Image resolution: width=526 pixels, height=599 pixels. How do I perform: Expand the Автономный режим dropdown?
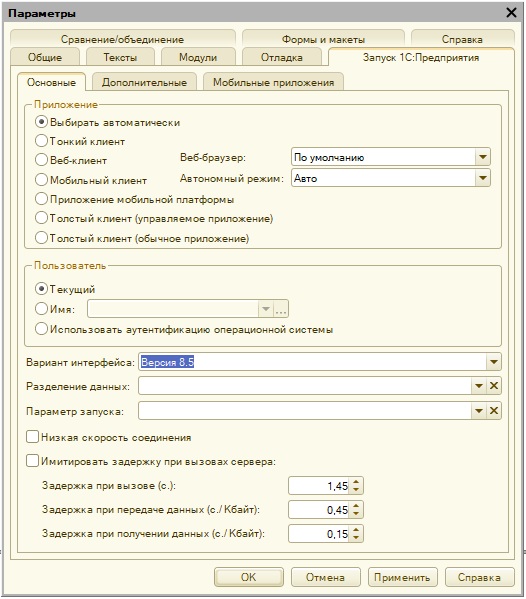tap(482, 178)
